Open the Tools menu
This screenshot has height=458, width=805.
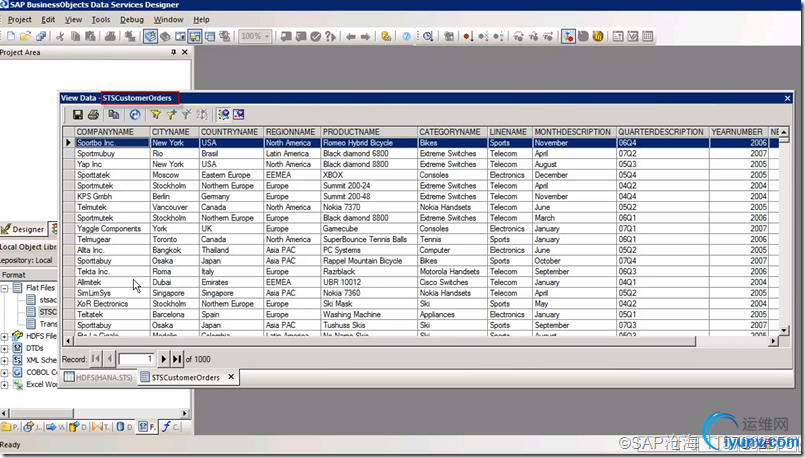[x=101, y=19]
